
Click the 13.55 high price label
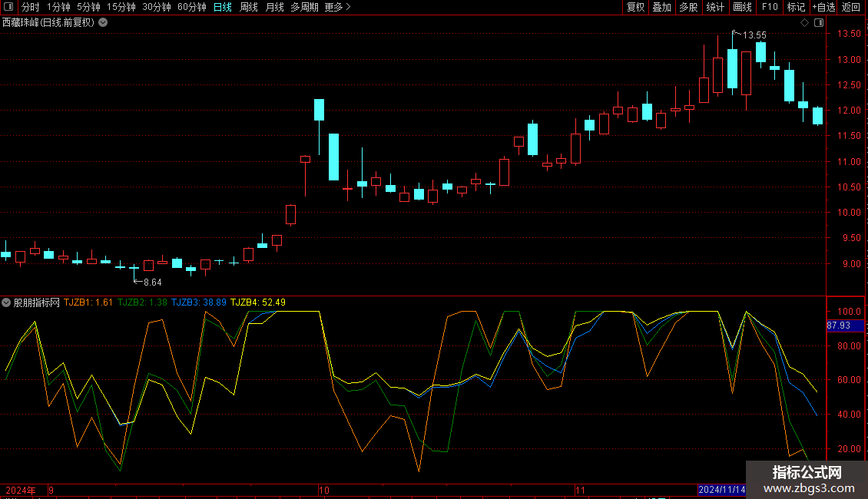[x=754, y=35]
